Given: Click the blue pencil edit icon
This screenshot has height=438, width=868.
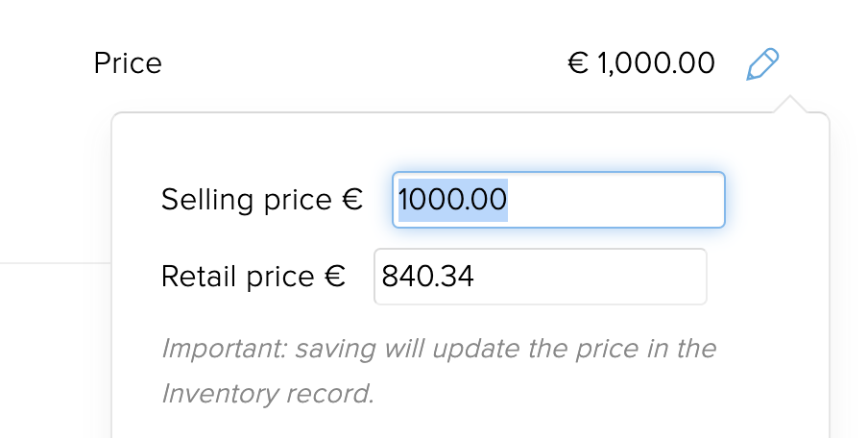Looking at the screenshot, I should [x=762, y=64].
